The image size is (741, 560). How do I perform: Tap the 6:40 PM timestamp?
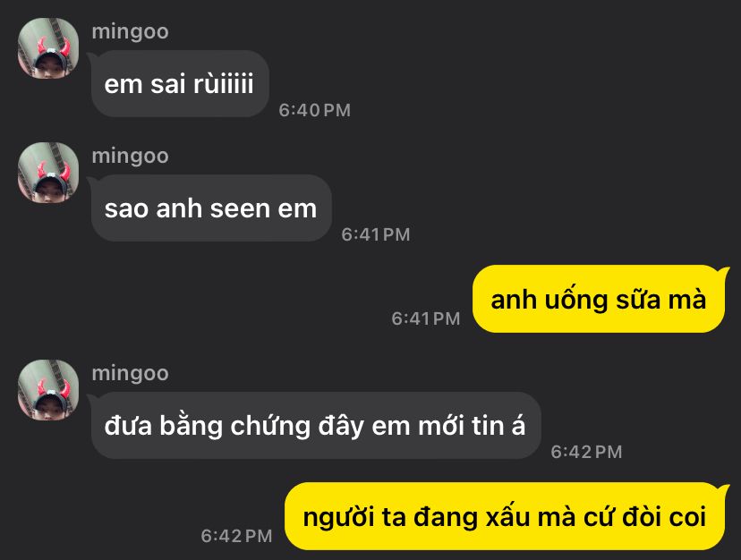pyautogui.click(x=315, y=110)
